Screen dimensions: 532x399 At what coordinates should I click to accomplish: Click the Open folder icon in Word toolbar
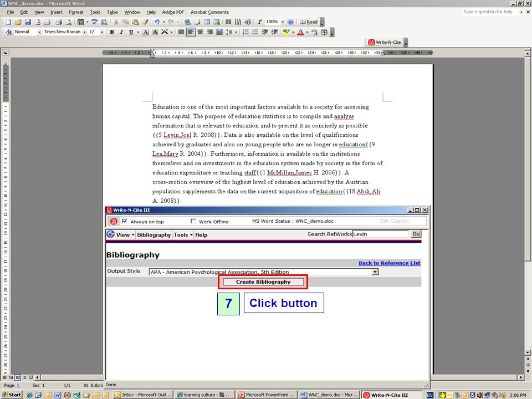[x=18, y=22]
